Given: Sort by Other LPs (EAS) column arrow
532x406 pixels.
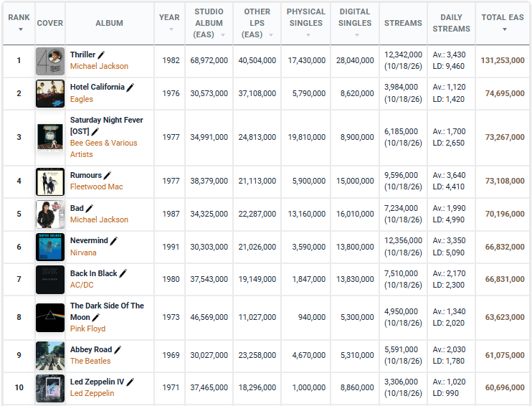Looking at the screenshot, I should [x=271, y=35].
